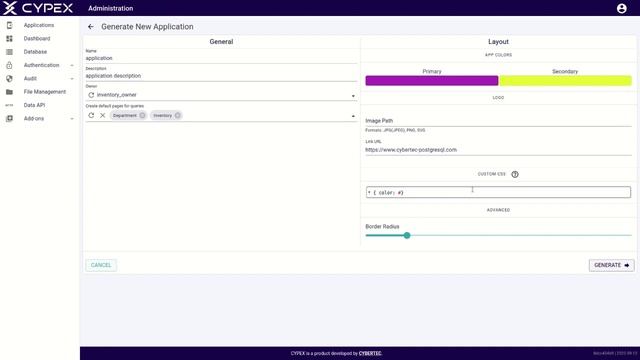Pick the Secondary yellow color swatch

[565, 80]
